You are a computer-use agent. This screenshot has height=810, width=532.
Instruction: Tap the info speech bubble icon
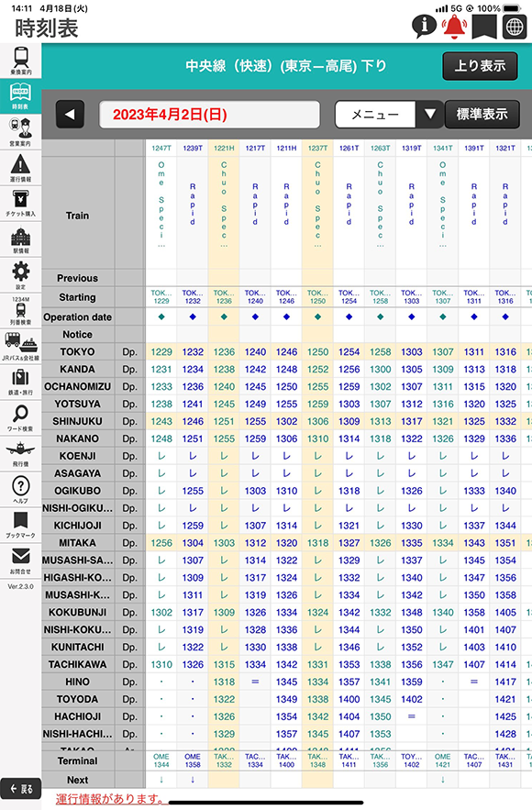point(424,25)
